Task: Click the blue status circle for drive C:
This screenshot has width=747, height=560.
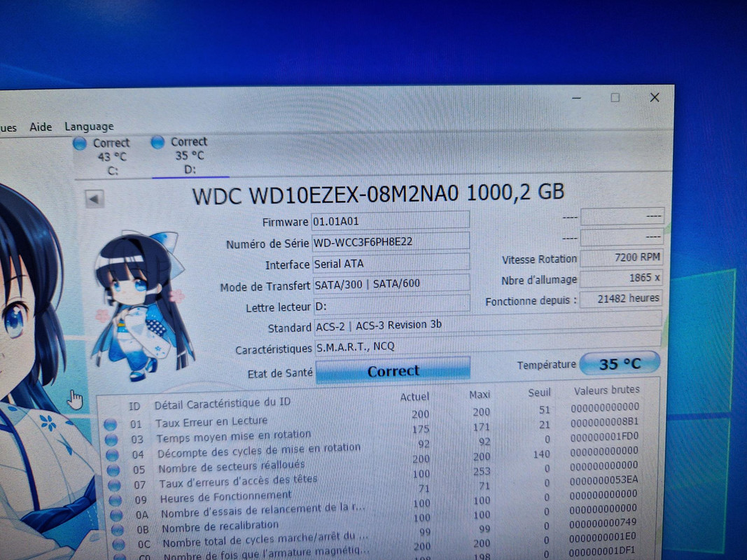Action: 80,143
